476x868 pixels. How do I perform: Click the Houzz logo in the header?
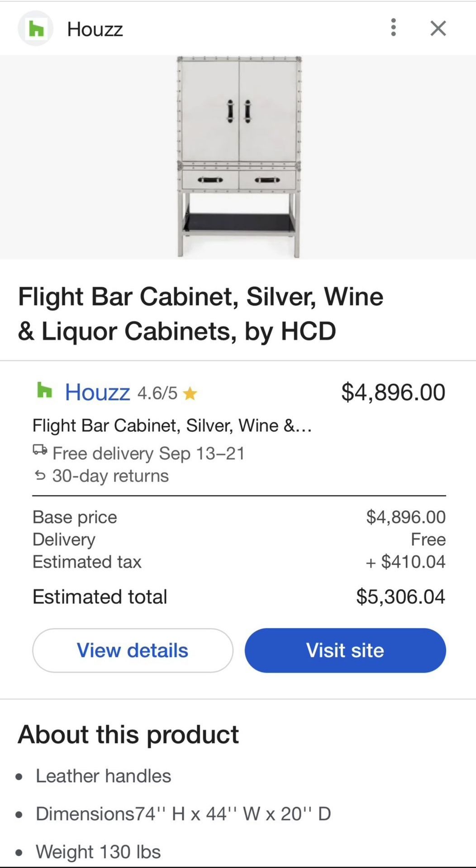(95, 28)
